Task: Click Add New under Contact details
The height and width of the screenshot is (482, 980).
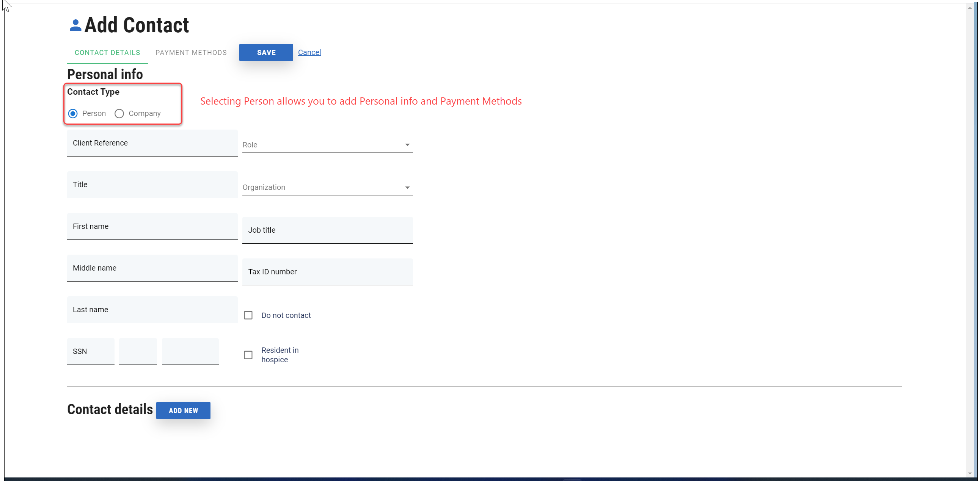Action: tap(183, 410)
